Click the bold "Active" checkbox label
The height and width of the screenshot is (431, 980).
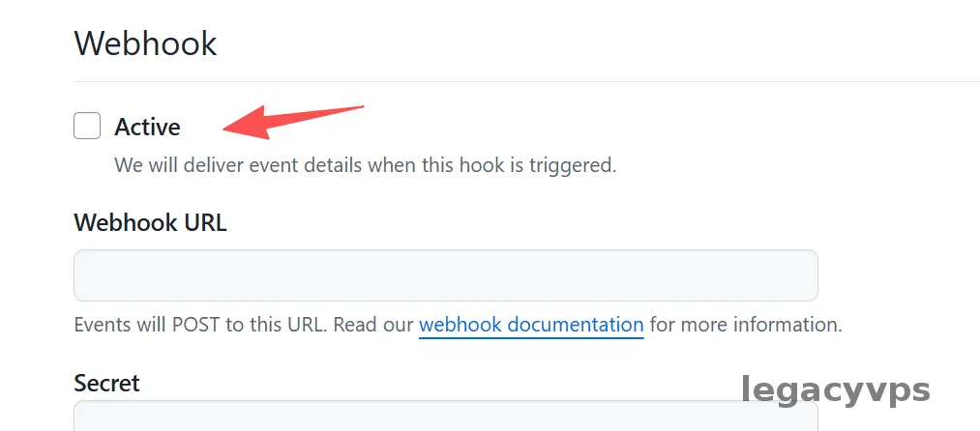[147, 127]
